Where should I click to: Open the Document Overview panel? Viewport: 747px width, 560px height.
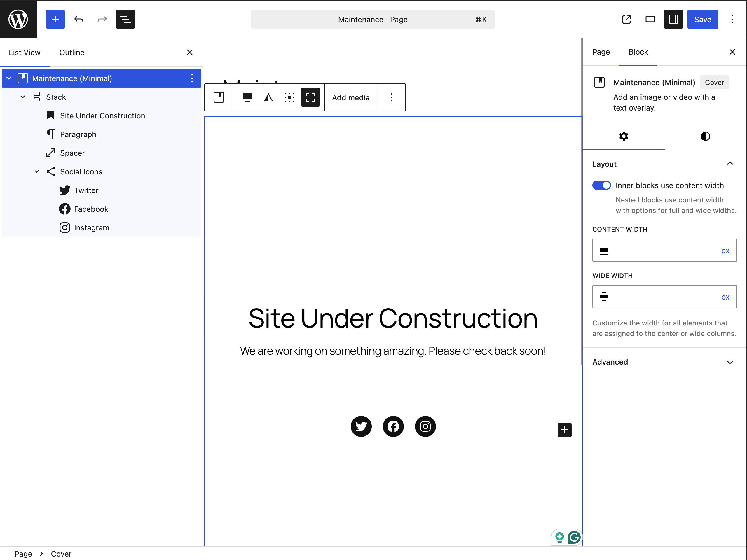tap(125, 19)
